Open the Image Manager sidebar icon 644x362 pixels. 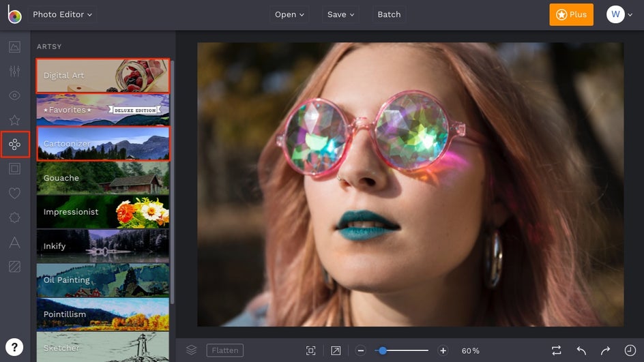tap(14, 47)
